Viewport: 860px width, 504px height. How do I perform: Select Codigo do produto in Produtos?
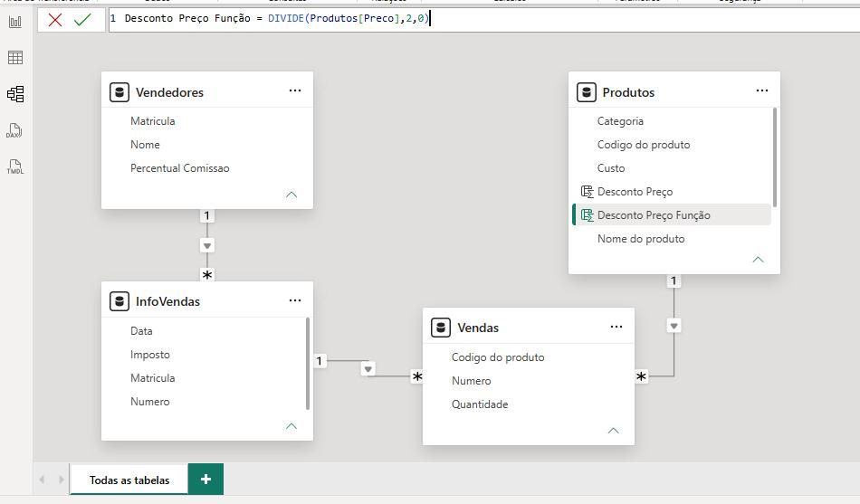(x=644, y=145)
